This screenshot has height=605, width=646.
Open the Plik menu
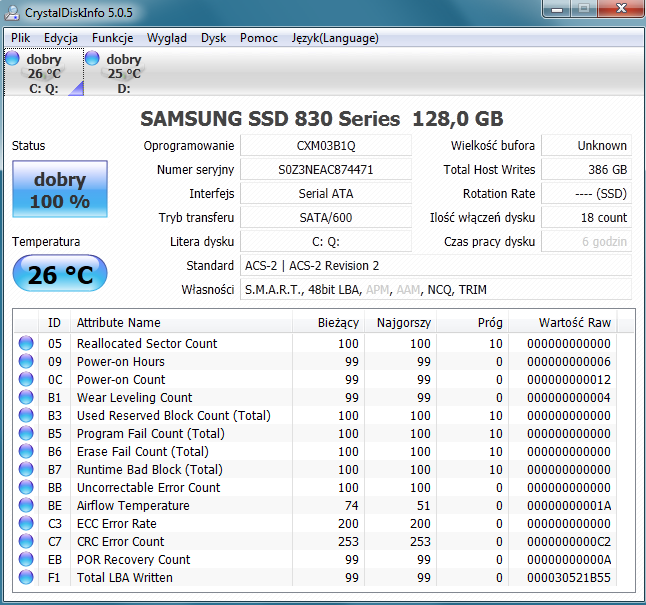click(20, 38)
